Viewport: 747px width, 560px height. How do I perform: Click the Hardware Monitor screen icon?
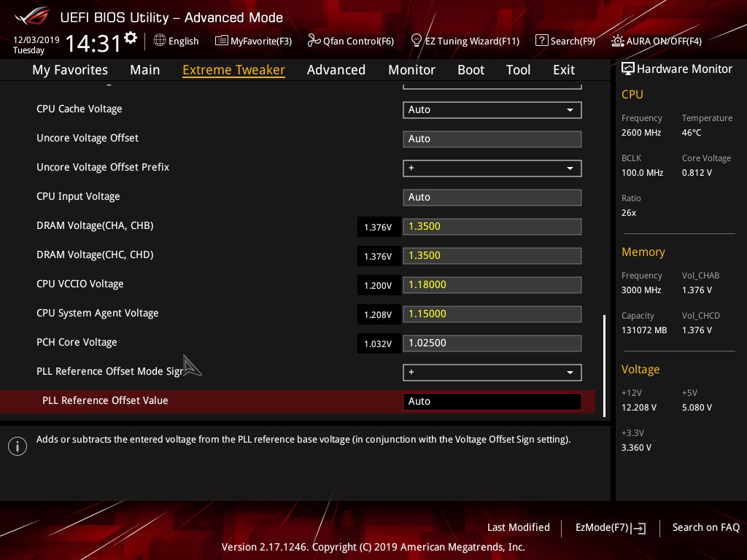point(628,69)
